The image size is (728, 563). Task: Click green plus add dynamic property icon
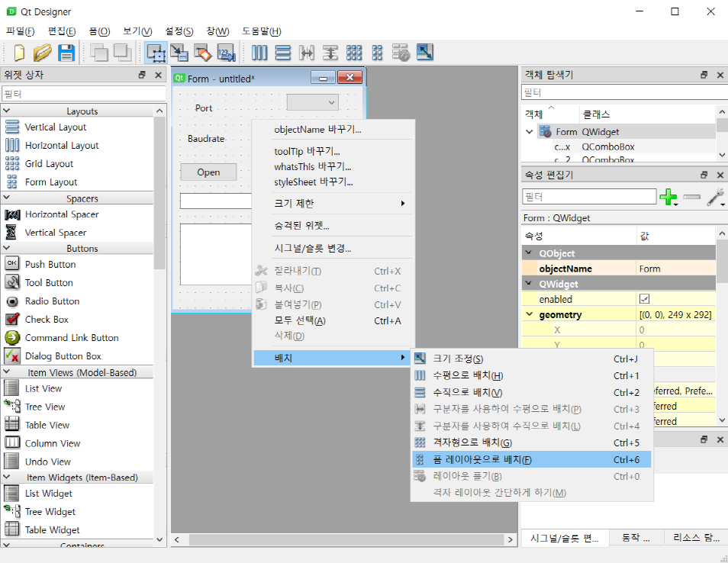(668, 197)
